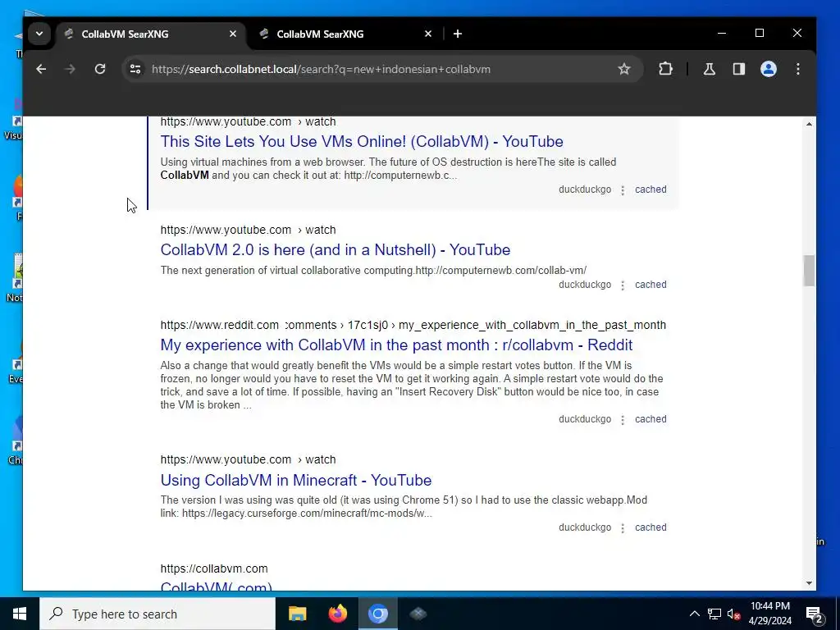
Task: Close the first CollabVM SearXNG tab
Action: [233, 34]
